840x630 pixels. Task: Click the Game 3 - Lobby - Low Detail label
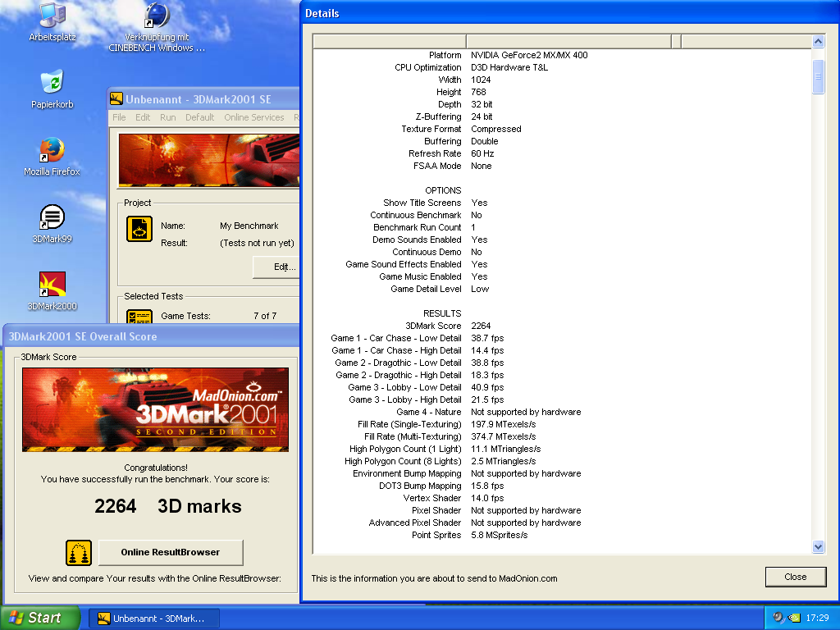point(404,387)
